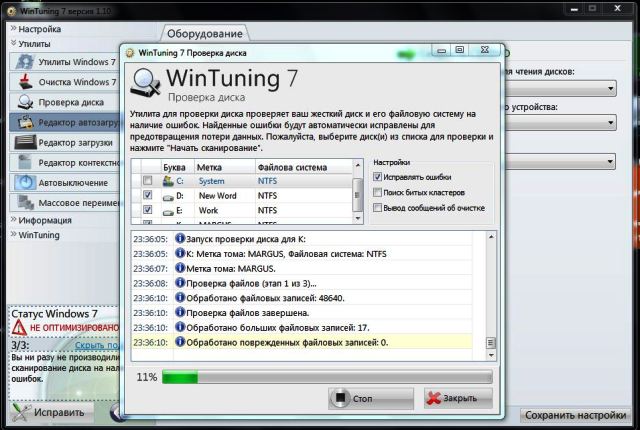Screen dimensions: 640x430
Task: Select log row 'Проверка файлов (этап 1 из 3)...'
Action: 302,283
